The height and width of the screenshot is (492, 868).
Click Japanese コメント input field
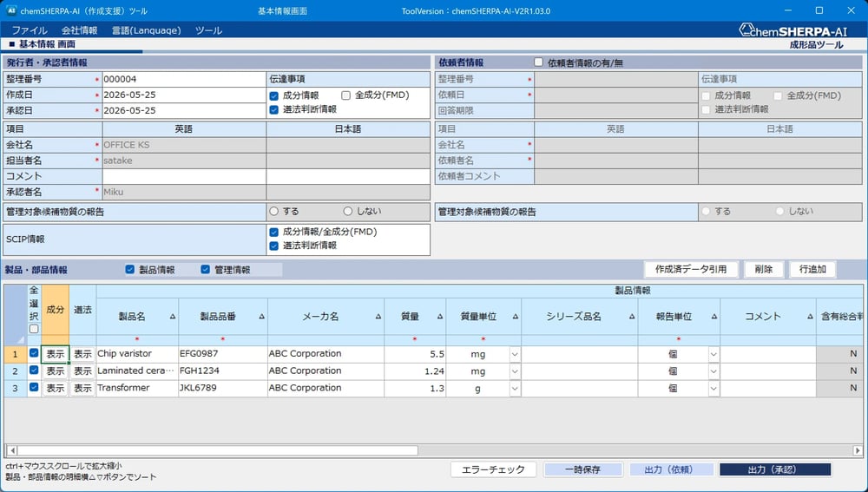click(x=348, y=176)
